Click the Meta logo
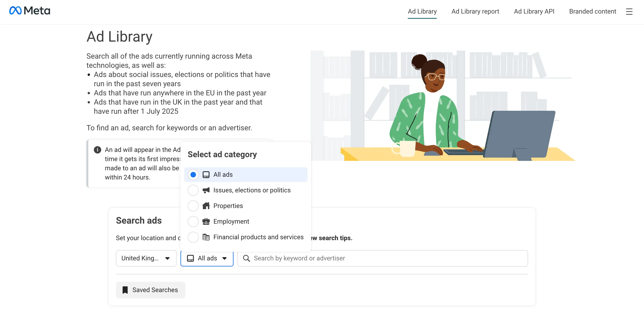The height and width of the screenshot is (313, 644). coord(29,11)
